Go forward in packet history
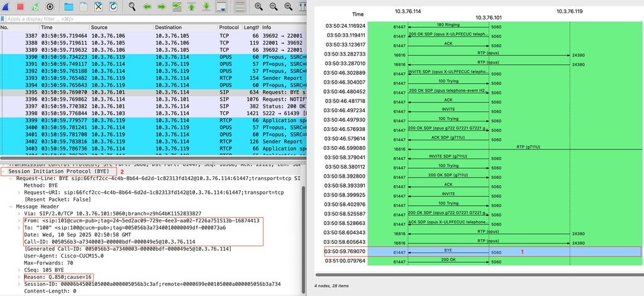This screenshot has width=644, height=296. click(x=162, y=6)
